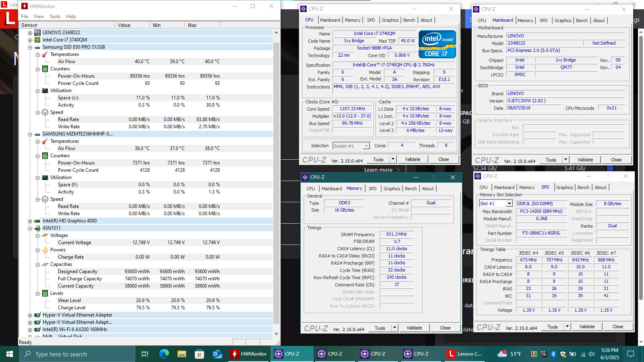Click the Task View taskbar icon

pos(145,354)
